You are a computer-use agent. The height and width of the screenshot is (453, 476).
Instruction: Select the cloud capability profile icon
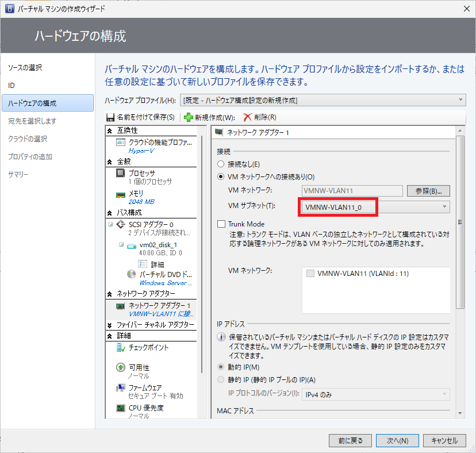click(x=121, y=142)
